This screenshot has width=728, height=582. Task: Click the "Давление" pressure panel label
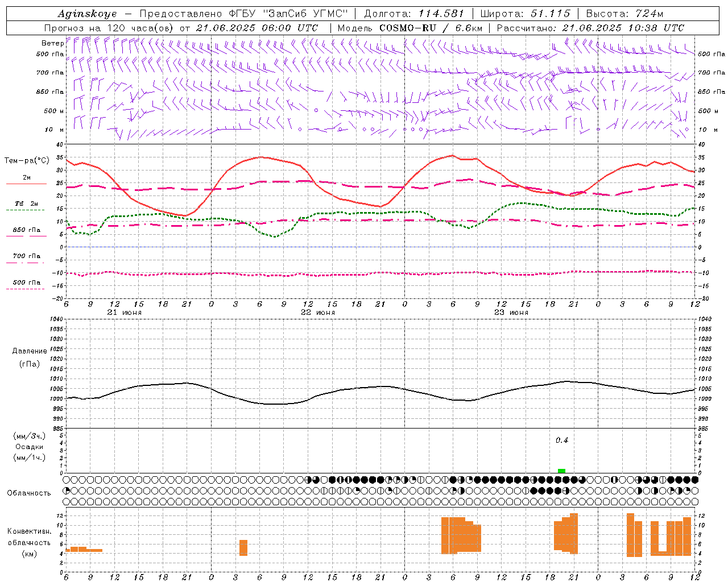pos(30,351)
